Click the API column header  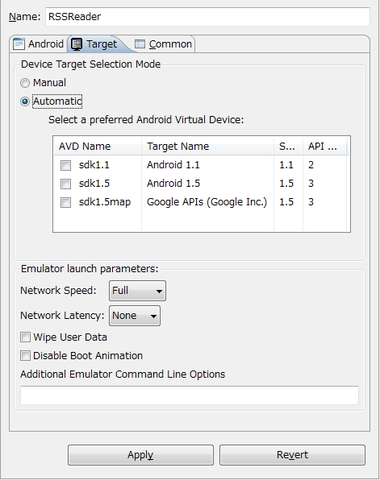coord(324,146)
